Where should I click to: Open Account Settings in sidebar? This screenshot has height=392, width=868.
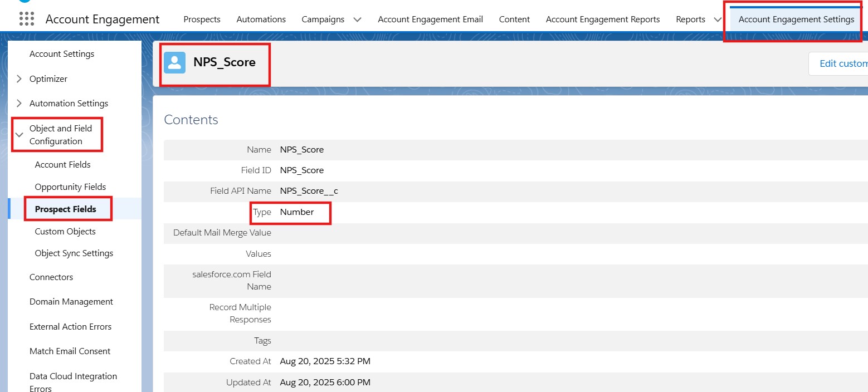(62, 54)
